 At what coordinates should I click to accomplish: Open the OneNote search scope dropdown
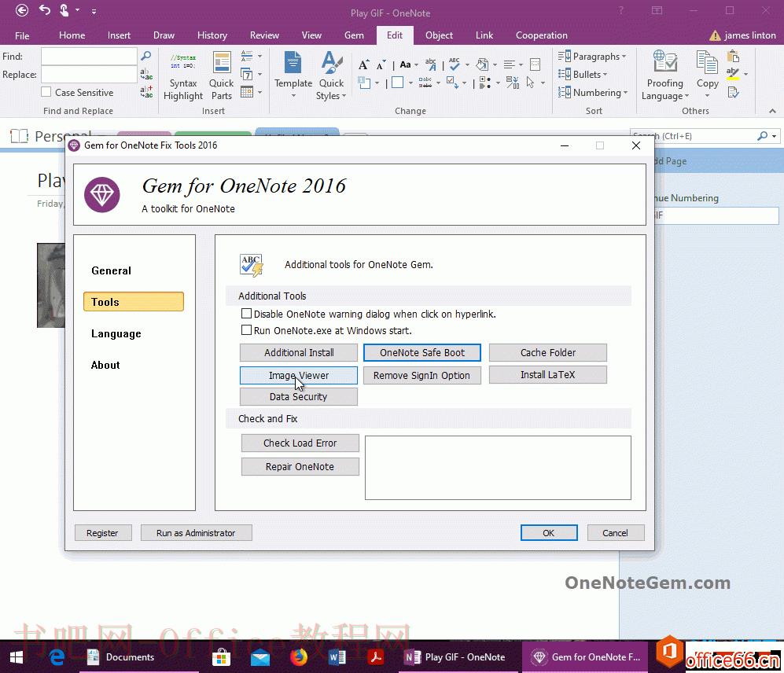coord(774,136)
